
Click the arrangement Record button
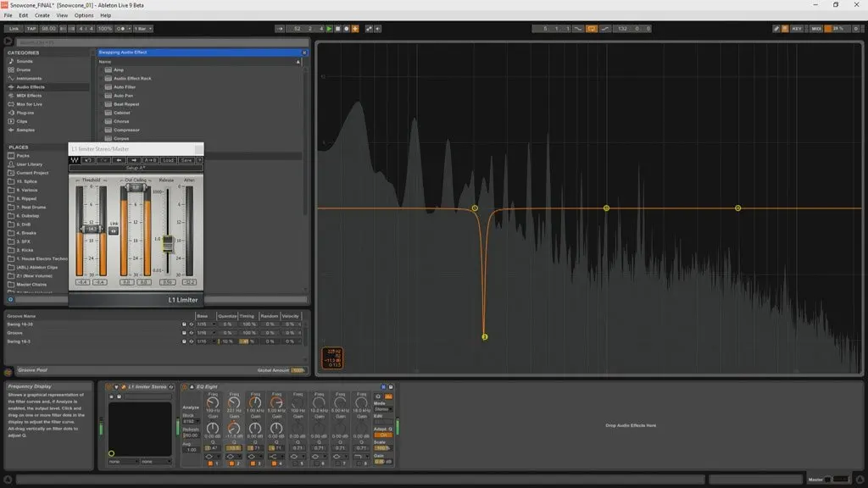[x=346, y=29]
